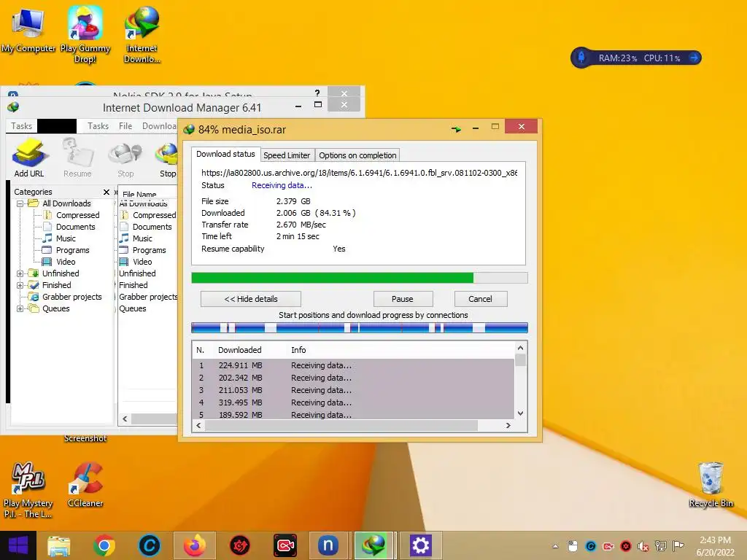Click the arrow on RAM CPU widget
Screen dimensions: 747x560
click(694, 58)
